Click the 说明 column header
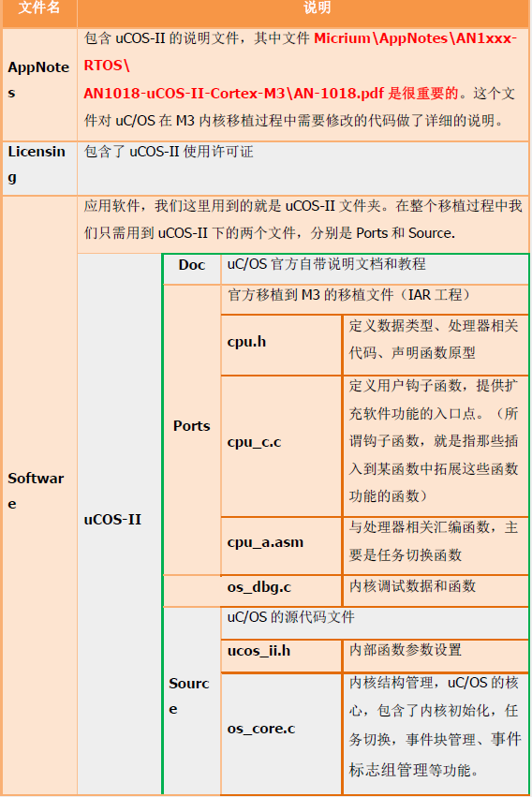Viewport: 532px width, 797px height. click(318, 7)
